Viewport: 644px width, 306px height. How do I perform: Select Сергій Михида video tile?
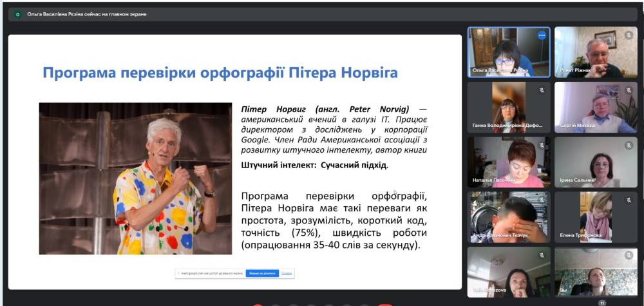coord(596,106)
